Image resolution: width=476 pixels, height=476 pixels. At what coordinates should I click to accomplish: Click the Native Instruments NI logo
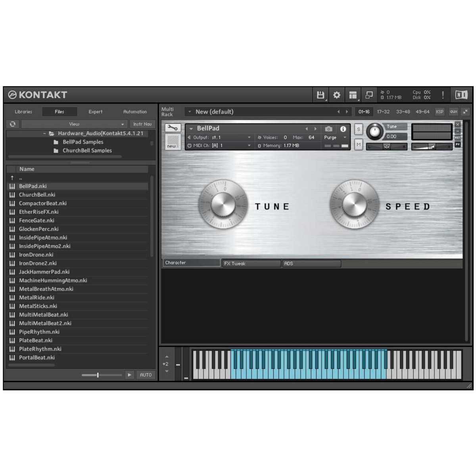(461, 94)
